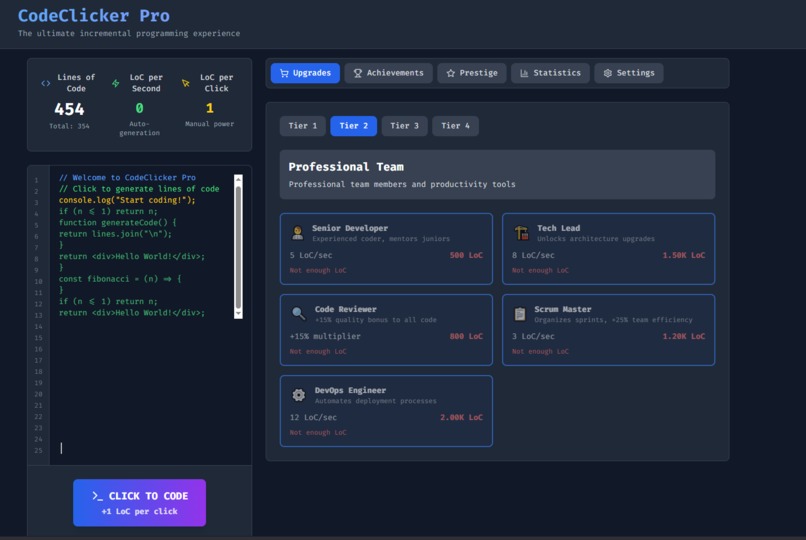806x540 pixels.
Task: Click the scrollbar down arrow in code editor
Action: (x=238, y=313)
